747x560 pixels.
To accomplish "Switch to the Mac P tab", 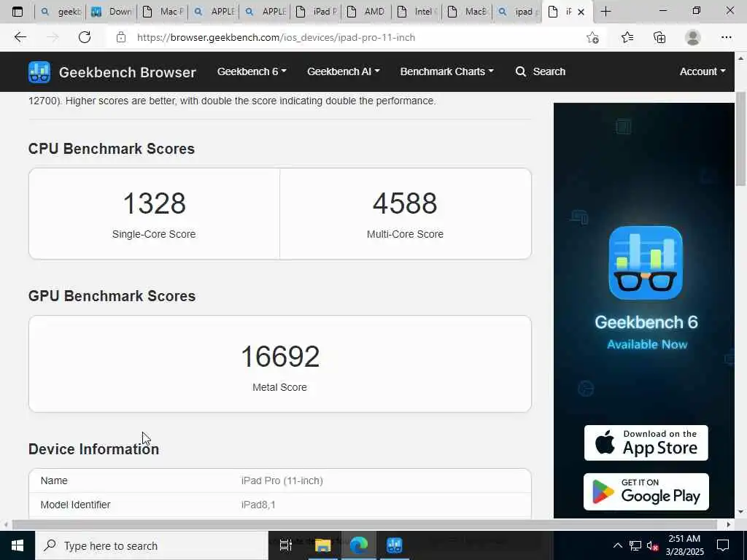I will [x=163, y=12].
